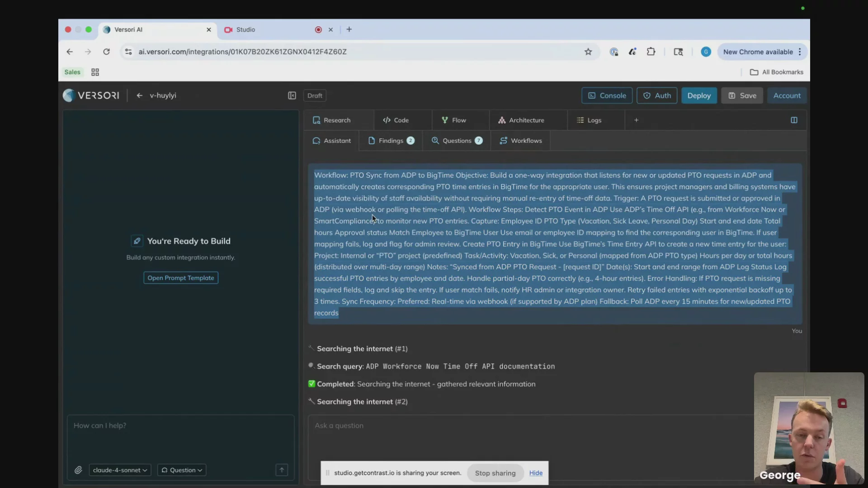
Task: Open the Logs tab
Action: tap(589, 120)
